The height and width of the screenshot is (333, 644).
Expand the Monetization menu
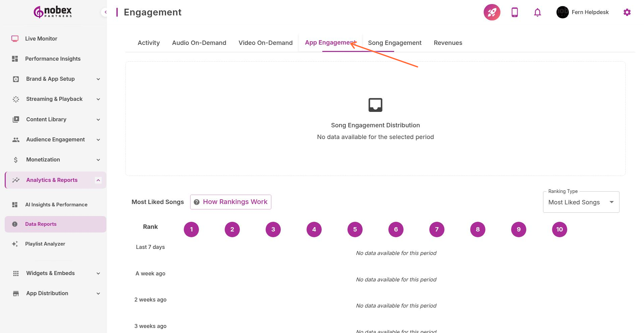[43, 159]
